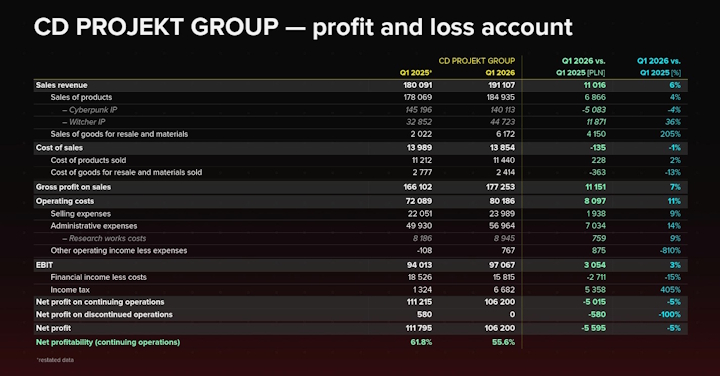
Task: Click the Research works costs label
Action: click(x=104, y=238)
